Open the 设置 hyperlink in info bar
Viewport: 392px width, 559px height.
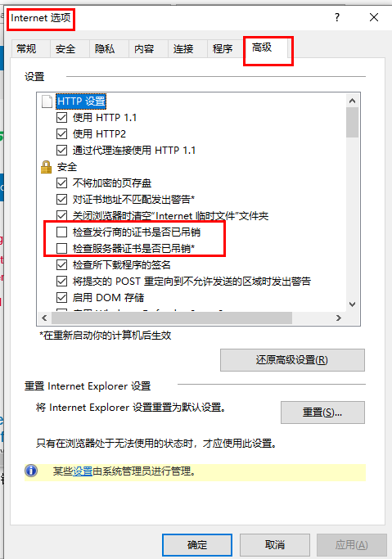pyautogui.click(x=83, y=471)
